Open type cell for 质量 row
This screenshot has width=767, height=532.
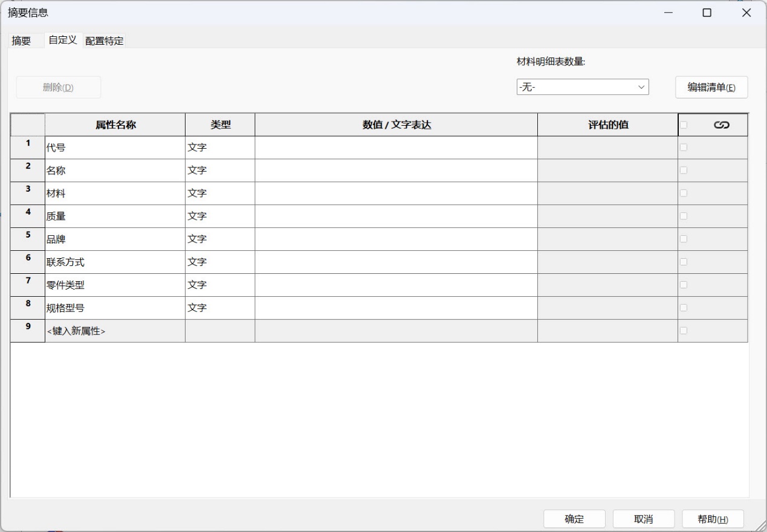(219, 216)
